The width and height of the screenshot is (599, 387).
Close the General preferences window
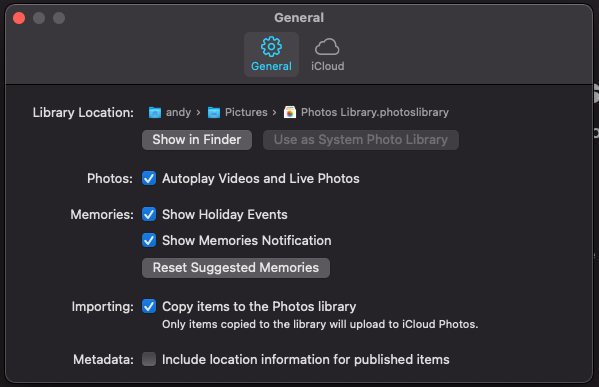tap(19, 18)
